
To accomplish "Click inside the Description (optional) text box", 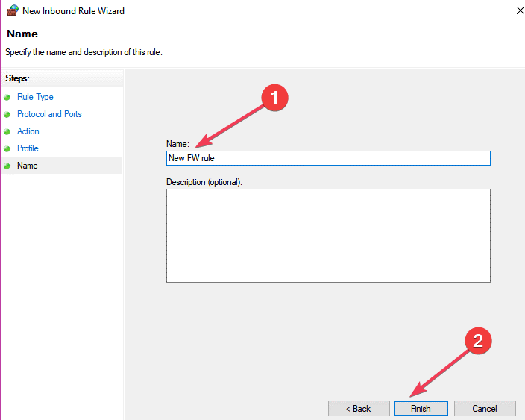I will (328, 236).
